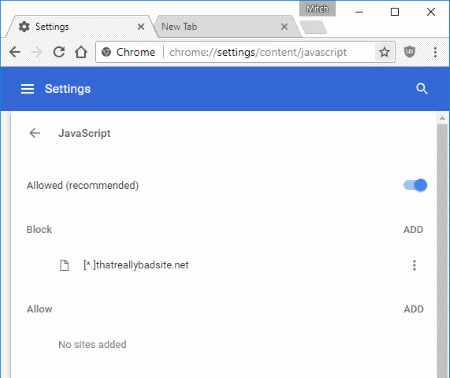450x378 pixels.
Task: Click the Settings header title
Action: tap(68, 89)
